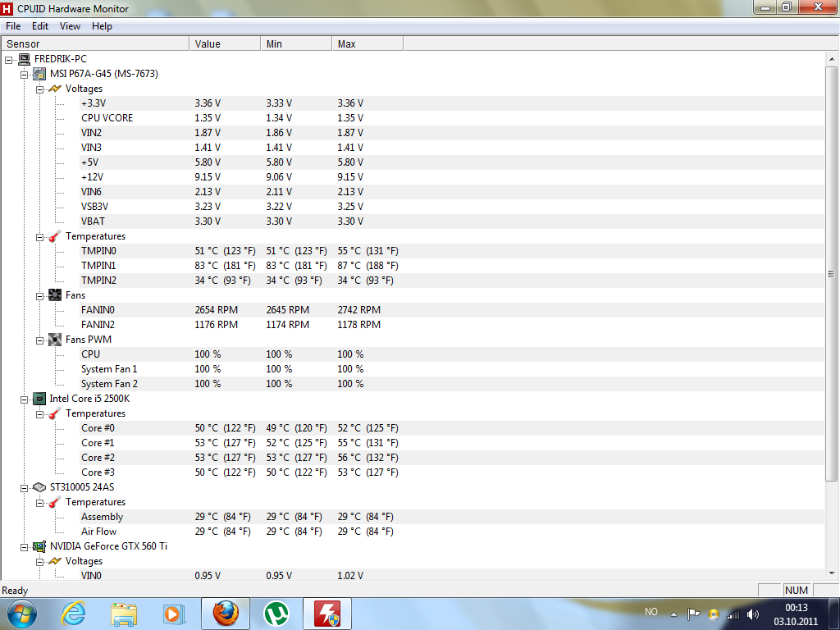Viewport: 840px width, 630px height.
Task: Click the safely remove hardware tray icon
Action: [713, 614]
